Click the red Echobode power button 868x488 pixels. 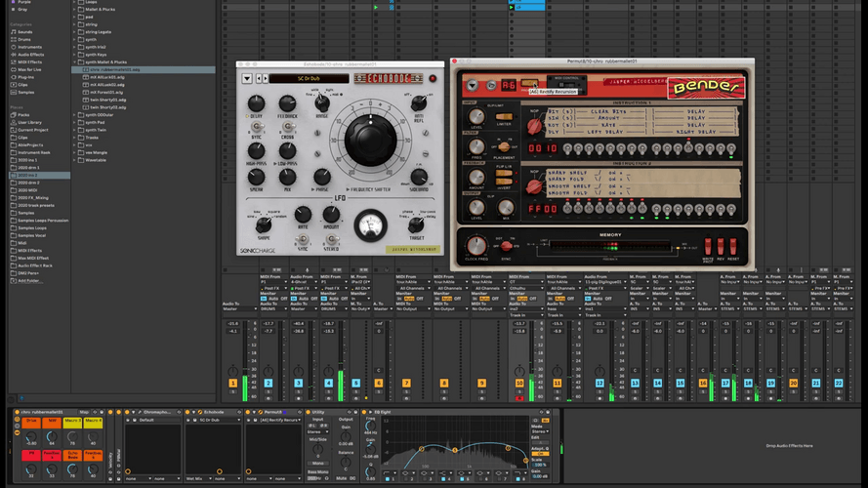tap(433, 78)
